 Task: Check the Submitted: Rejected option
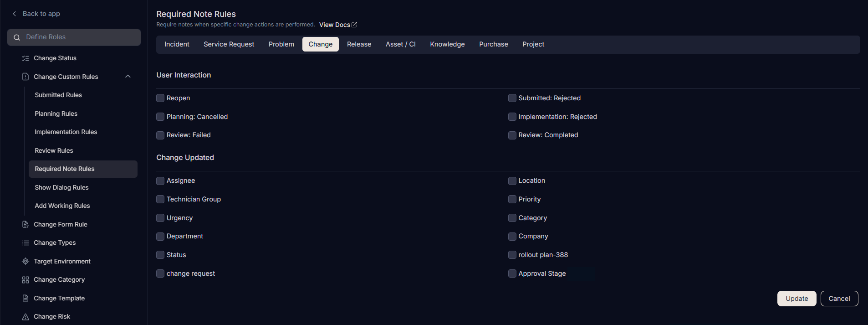[x=512, y=98]
